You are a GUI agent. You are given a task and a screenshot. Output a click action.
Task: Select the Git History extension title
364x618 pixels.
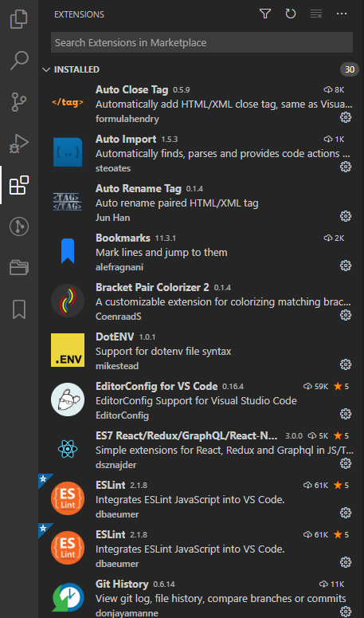coord(122,584)
